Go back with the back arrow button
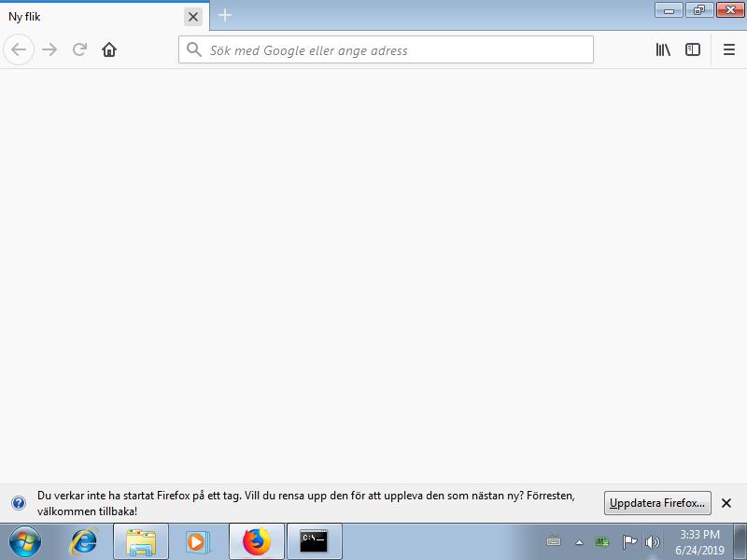 click(19, 49)
